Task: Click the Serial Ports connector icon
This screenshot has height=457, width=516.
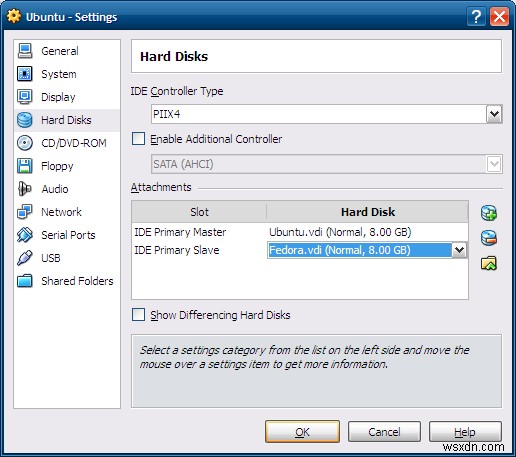Action: click(x=25, y=235)
